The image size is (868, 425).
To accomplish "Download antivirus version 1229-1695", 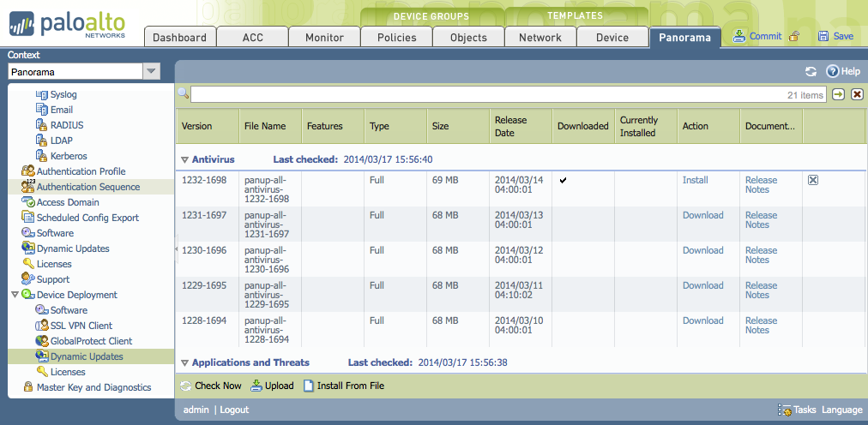I will [703, 285].
